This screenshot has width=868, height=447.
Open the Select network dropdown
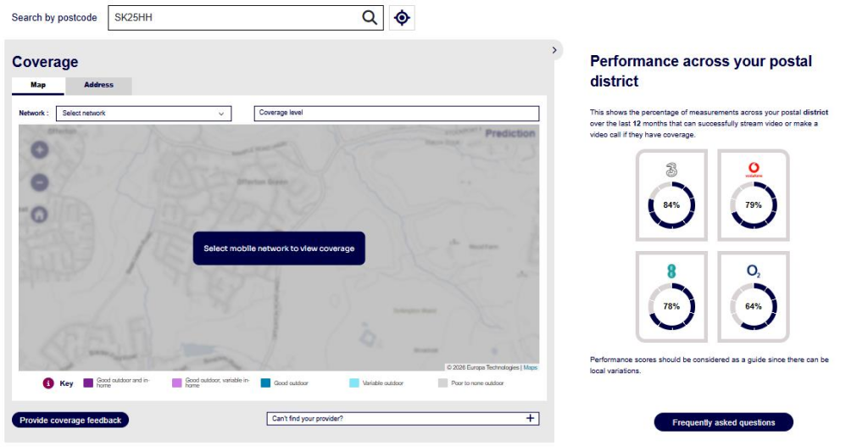(144, 114)
